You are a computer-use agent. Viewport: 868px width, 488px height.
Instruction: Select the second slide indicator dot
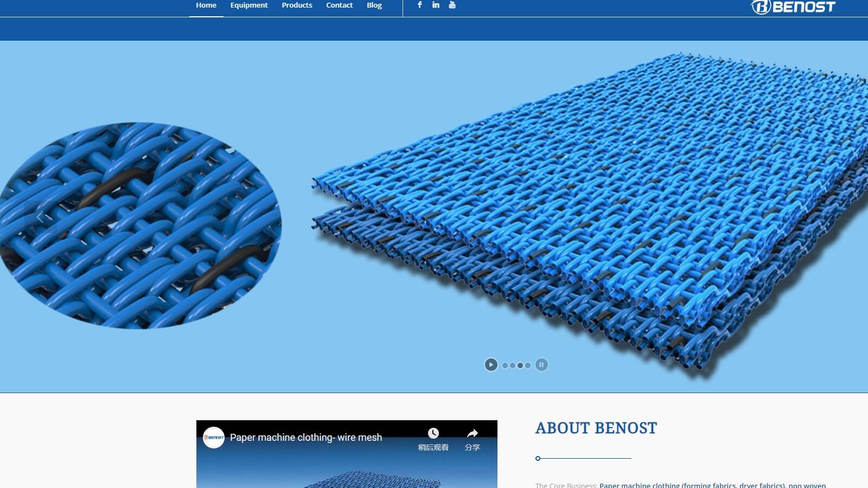(x=513, y=365)
